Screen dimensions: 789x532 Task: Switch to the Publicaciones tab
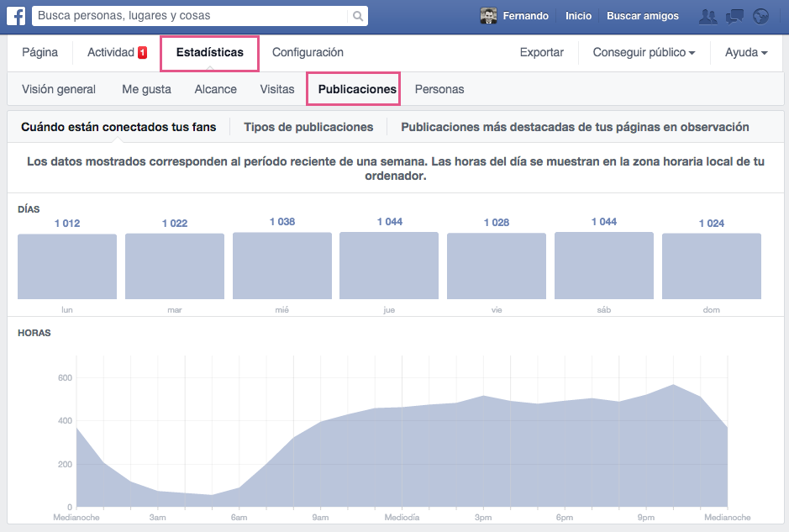click(x=357, y=89)
